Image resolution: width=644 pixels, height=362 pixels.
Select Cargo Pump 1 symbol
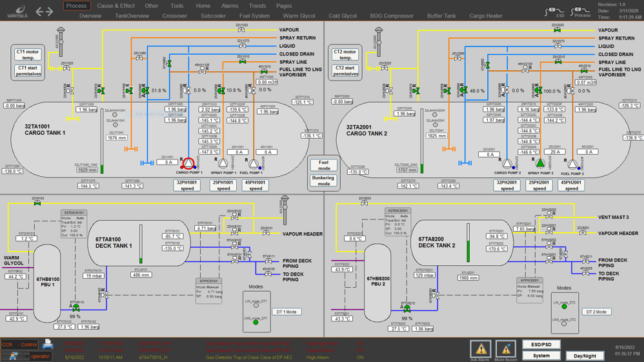[188, 163]
